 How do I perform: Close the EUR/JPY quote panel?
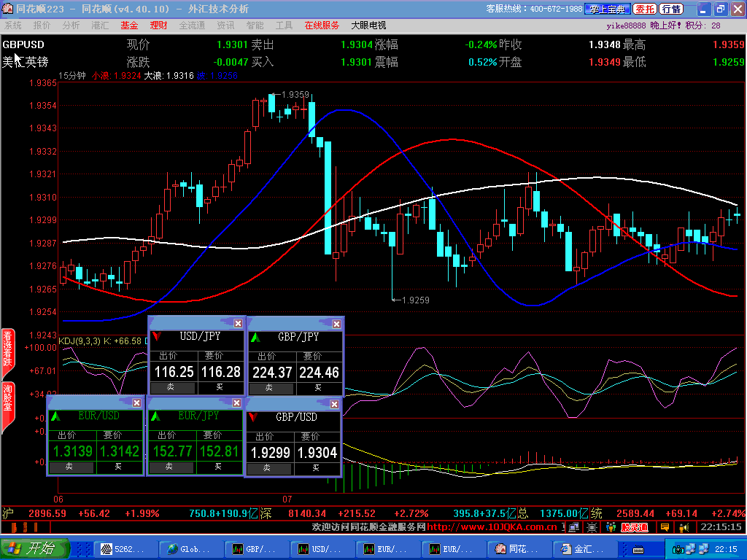click(x=237, y=402)
